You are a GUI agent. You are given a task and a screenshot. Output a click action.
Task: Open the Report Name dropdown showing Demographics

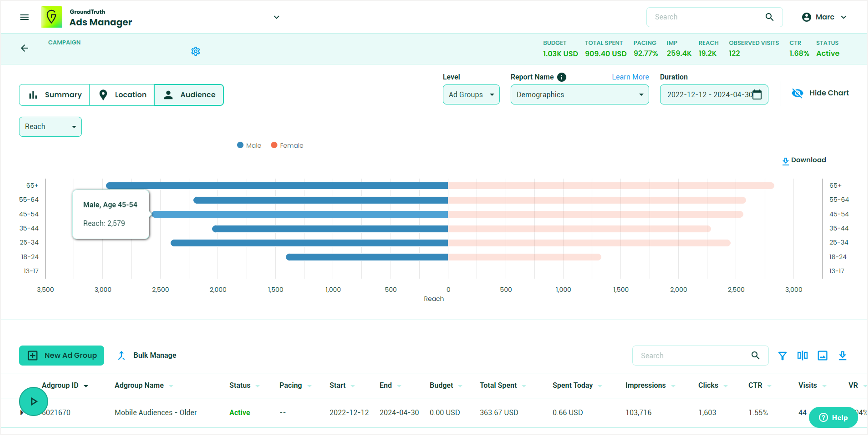(579, 95)
